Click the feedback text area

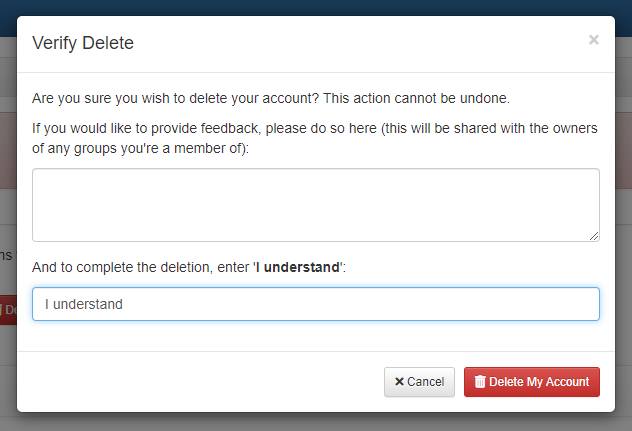[x=316, y=205]
